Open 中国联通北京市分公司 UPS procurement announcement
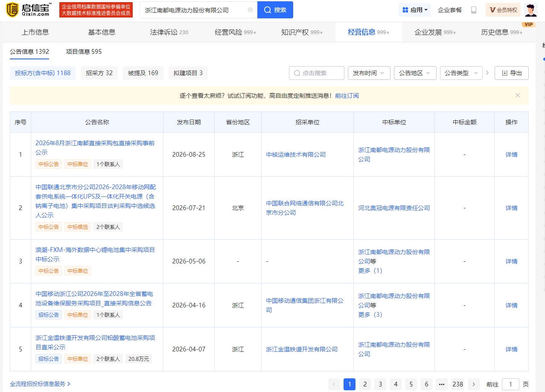Viewport: 545px width, 392px height. point(96,201)
